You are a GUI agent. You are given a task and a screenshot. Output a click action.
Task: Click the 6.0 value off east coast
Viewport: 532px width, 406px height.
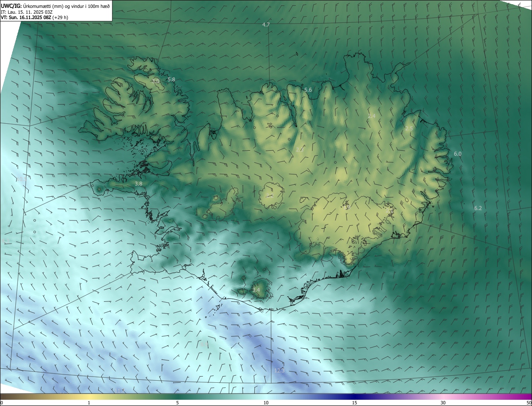click(458, 154)
